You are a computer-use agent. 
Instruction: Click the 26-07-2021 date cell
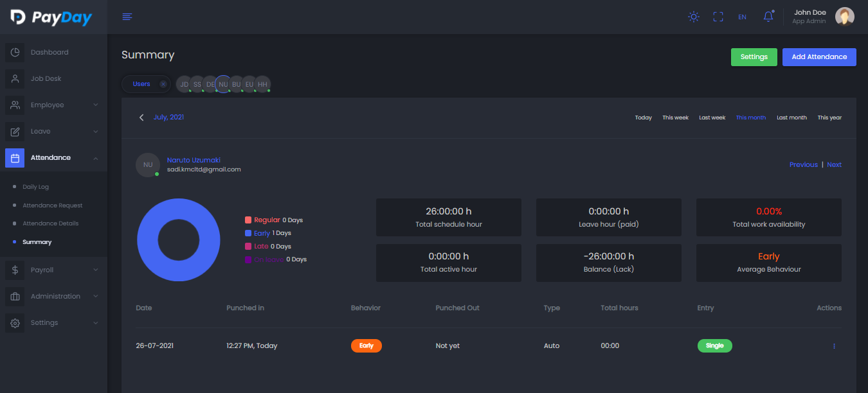[x=154, y=345]
